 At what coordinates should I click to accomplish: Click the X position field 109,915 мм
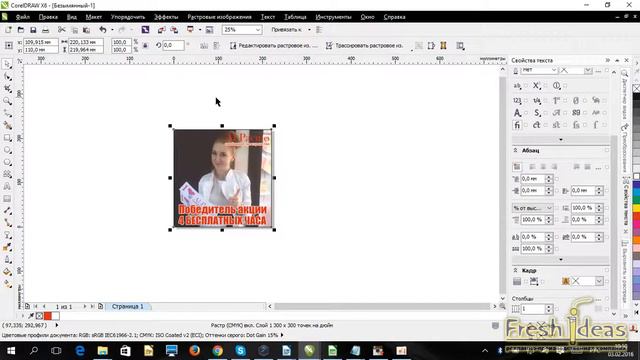(x=40, y=42)
